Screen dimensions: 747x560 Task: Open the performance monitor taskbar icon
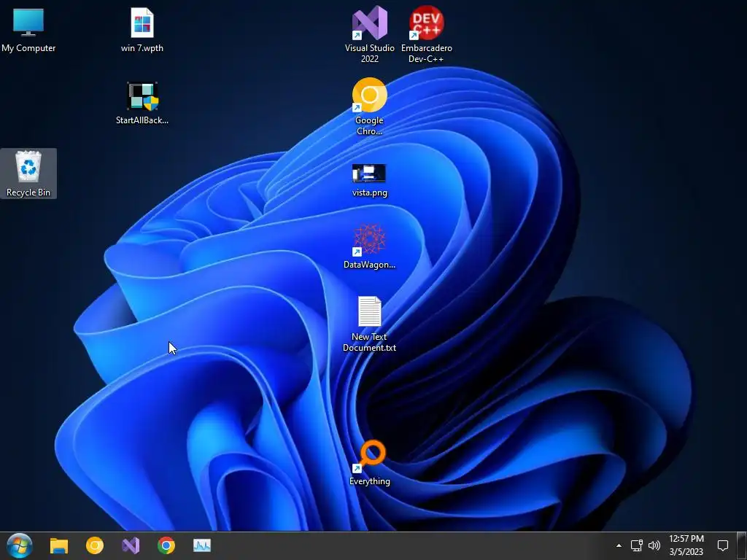[202, 545]
